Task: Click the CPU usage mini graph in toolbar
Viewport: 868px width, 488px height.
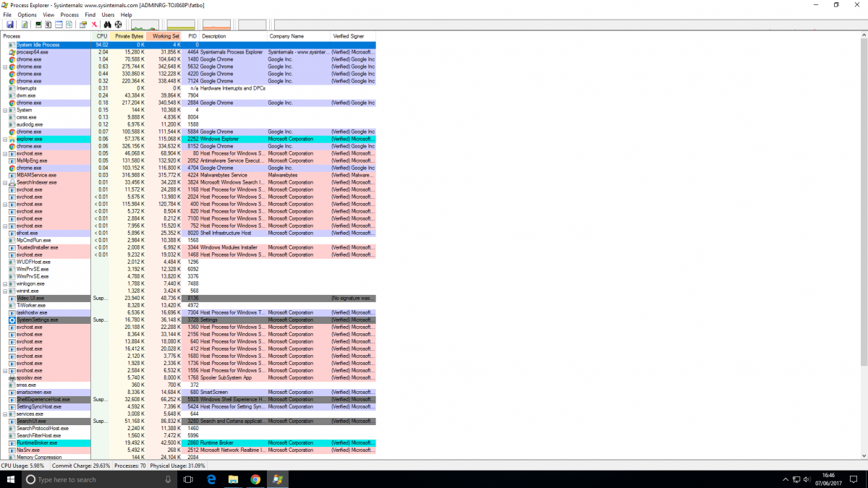Action: coord(145,26)
